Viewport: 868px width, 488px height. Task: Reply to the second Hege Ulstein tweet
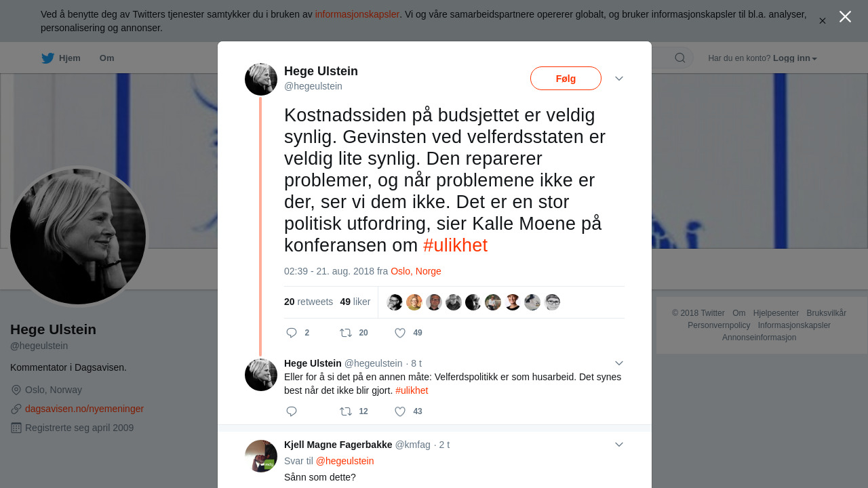[292, 411]
